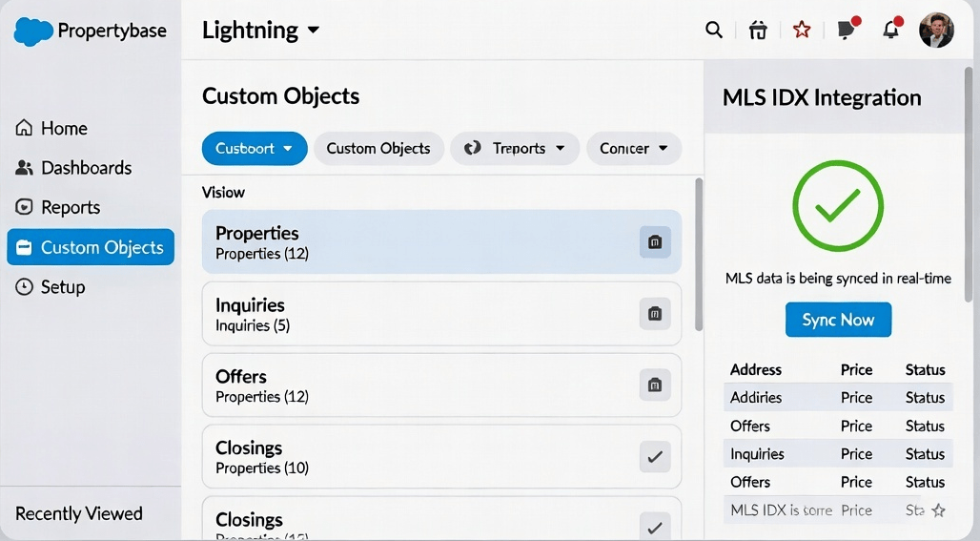Open favorites via the red star icon
This screenshot has height=541, width=980.
801,30
